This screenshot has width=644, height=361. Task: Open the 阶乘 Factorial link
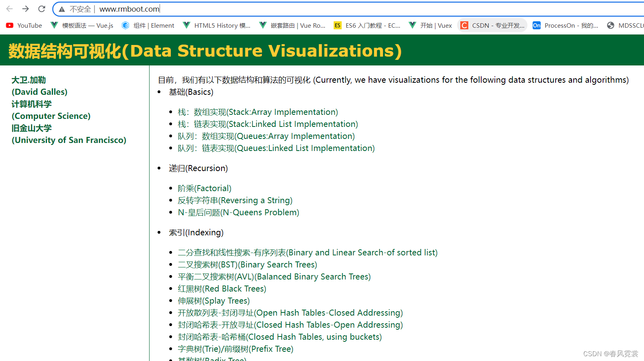click(x=205, y=188)
